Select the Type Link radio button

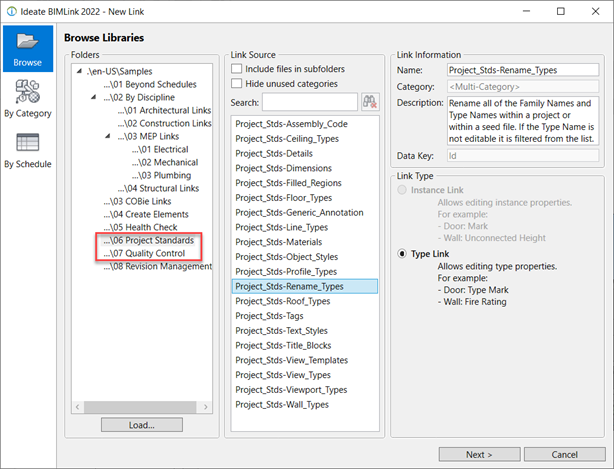403,254
